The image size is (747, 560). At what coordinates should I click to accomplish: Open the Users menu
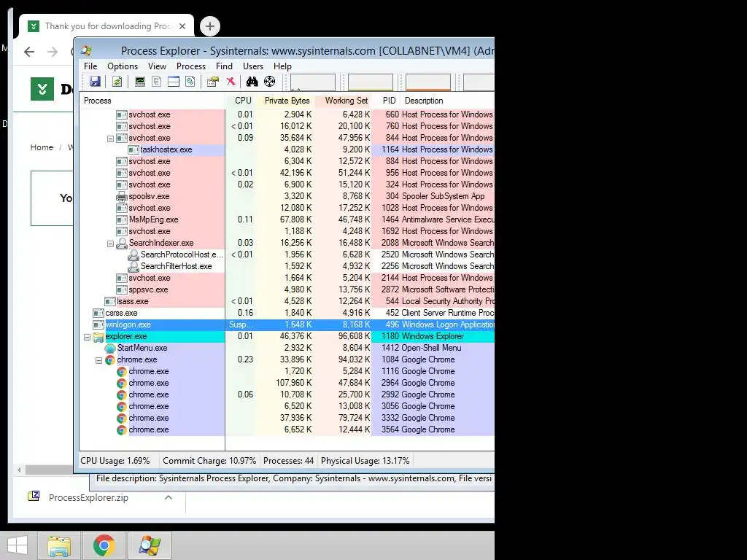point(253,66)
